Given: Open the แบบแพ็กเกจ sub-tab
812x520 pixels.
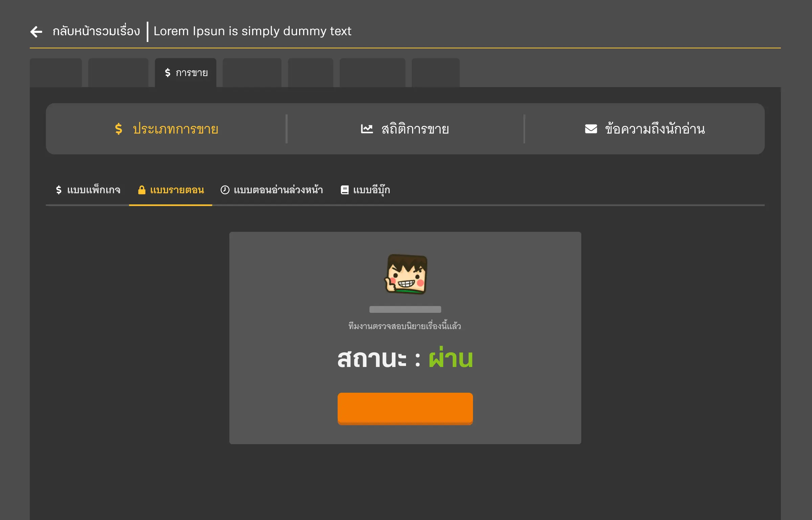Looking at the screenshot, I should point(88,190).
